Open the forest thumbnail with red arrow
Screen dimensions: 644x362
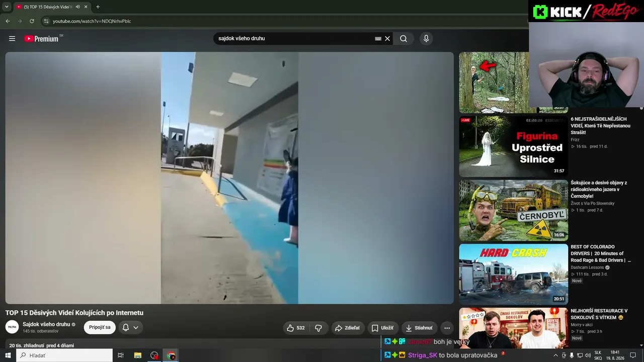[x=494, y=82]
